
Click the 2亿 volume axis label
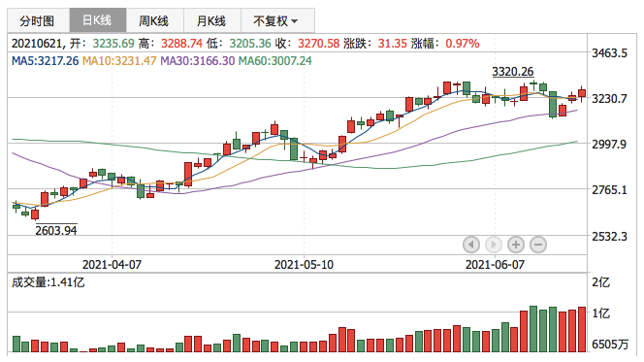[x=601, y=282]
